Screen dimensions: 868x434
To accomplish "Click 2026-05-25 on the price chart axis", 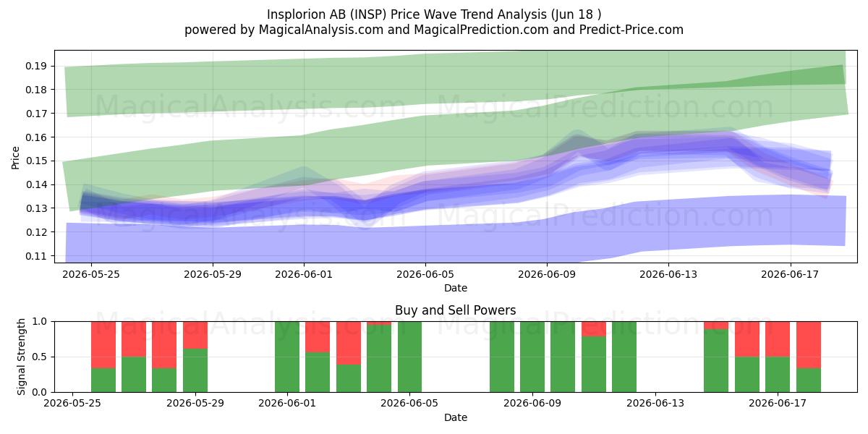I will (91, 273).
